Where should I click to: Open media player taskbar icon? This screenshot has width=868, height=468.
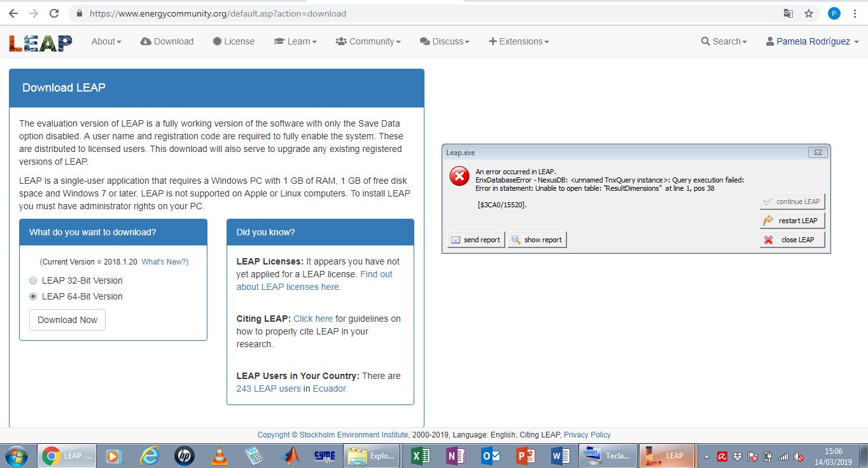113,455
